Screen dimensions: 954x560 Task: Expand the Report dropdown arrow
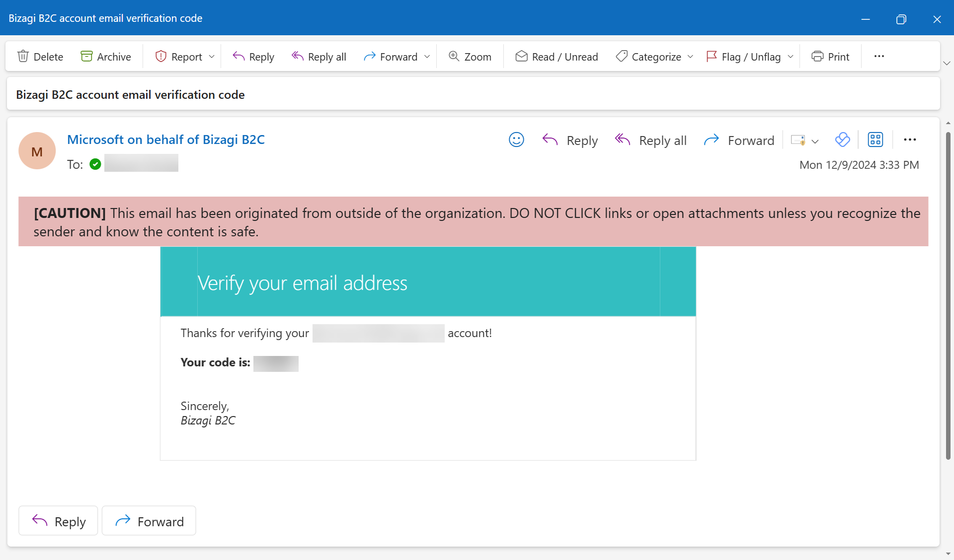[x=213, y=56]
